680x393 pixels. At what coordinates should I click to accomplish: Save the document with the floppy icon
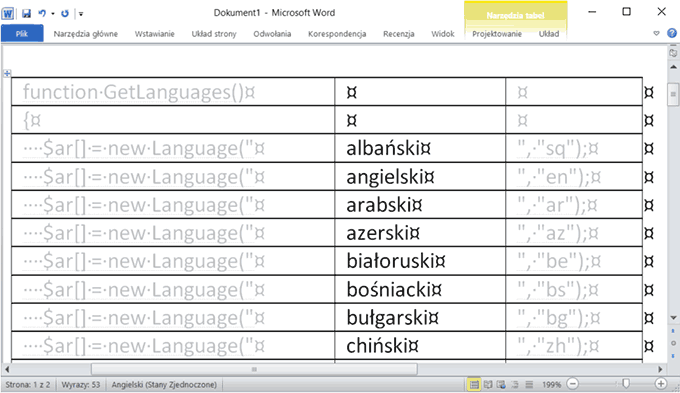pos(26,13)
